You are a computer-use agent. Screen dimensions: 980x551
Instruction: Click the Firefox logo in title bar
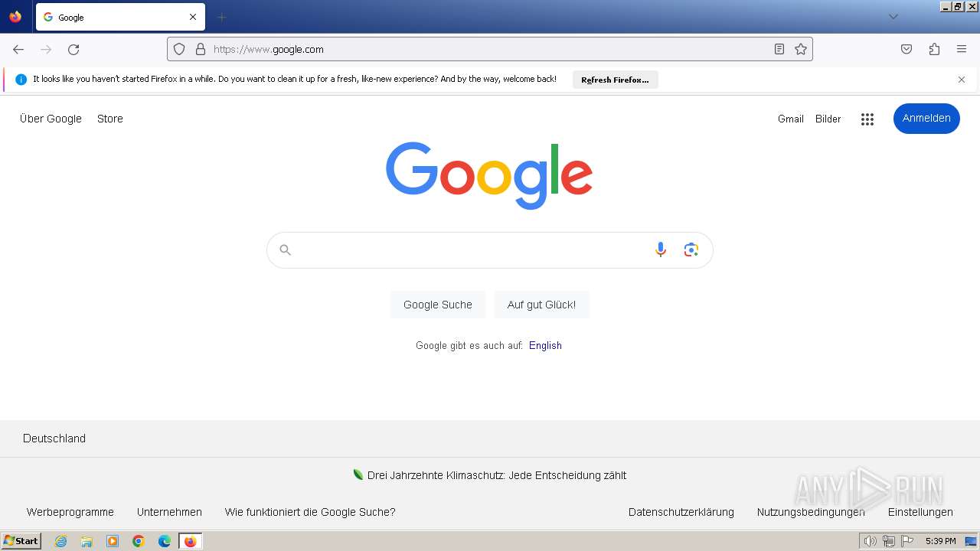pyautogui.click(x=15, y=17)
